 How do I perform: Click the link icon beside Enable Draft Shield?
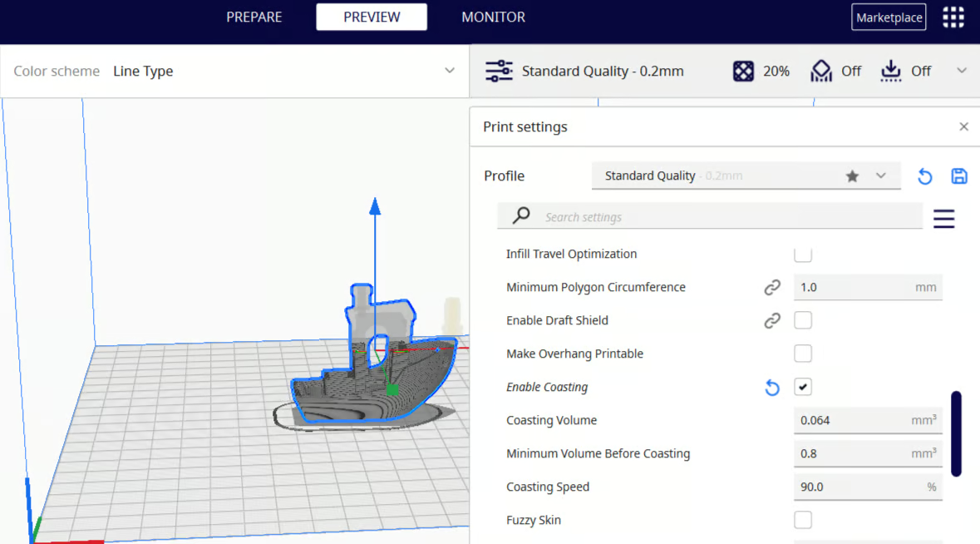pyautogui.click(x=772, y=320)
